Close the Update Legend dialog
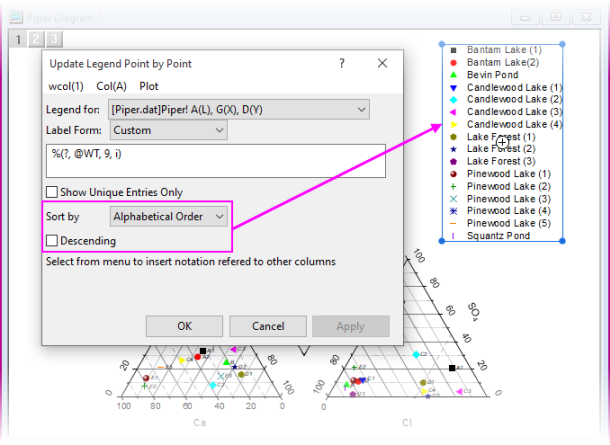The image size is (610, 445). coord(382,63)
